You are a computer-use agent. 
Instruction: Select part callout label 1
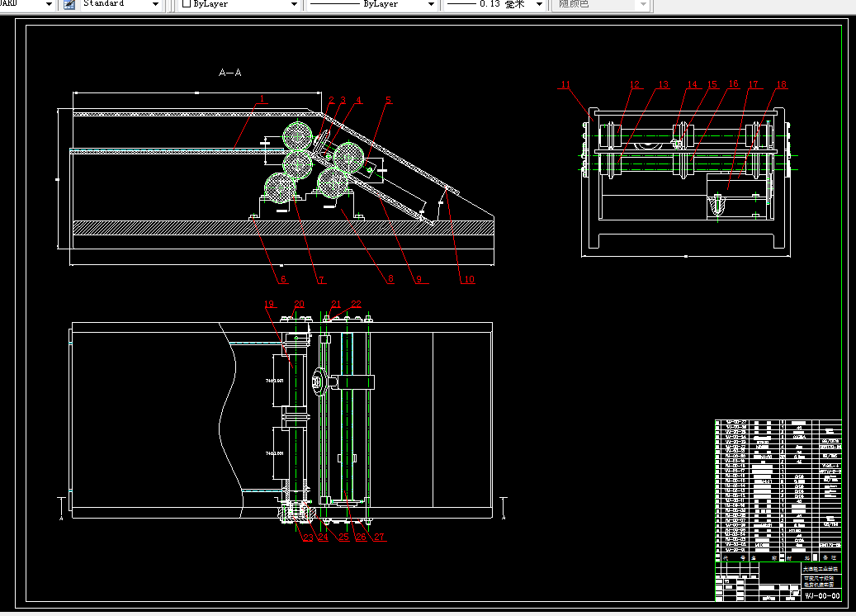point(262,99)
